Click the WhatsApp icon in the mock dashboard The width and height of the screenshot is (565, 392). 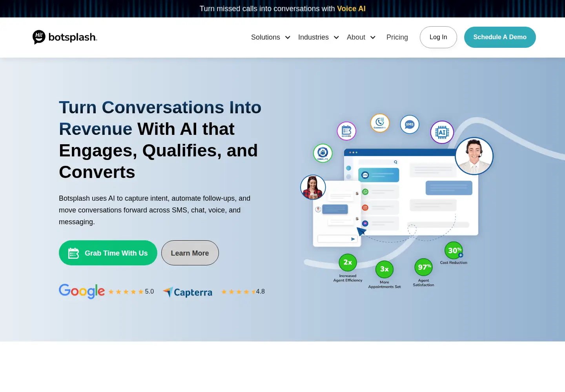pos(365,192)
